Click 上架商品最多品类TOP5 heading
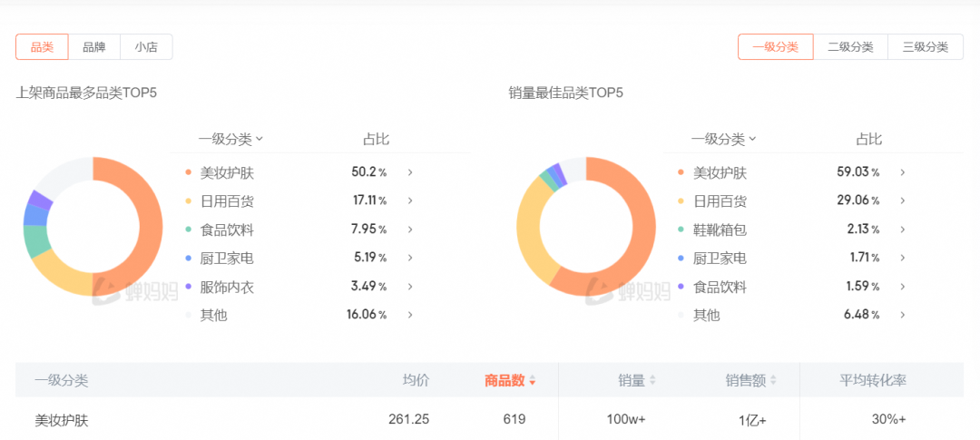 click(86, 93)
